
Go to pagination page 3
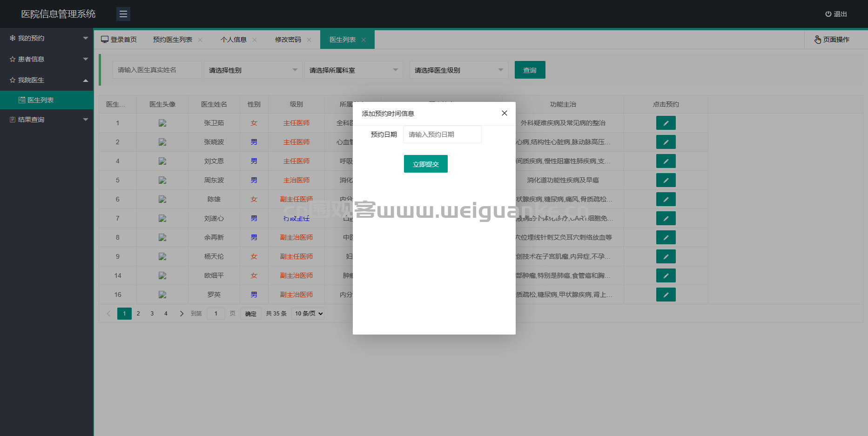pyautogui.click(x=152, y=314)
